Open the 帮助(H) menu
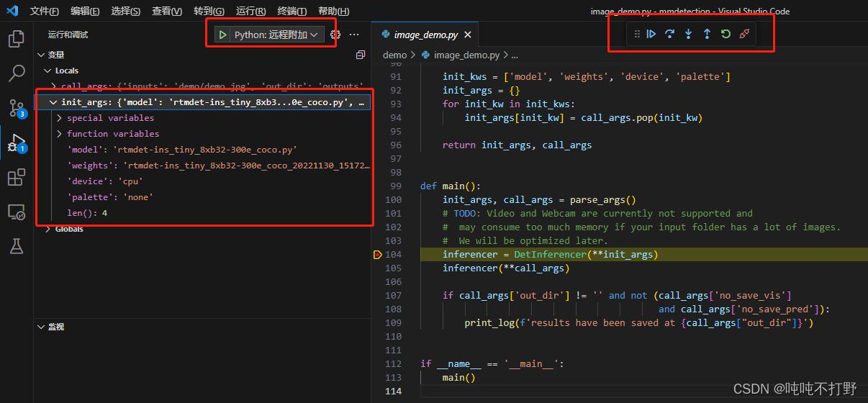The height and width of the screenshot is (403, 868). (x=333, y=12)
